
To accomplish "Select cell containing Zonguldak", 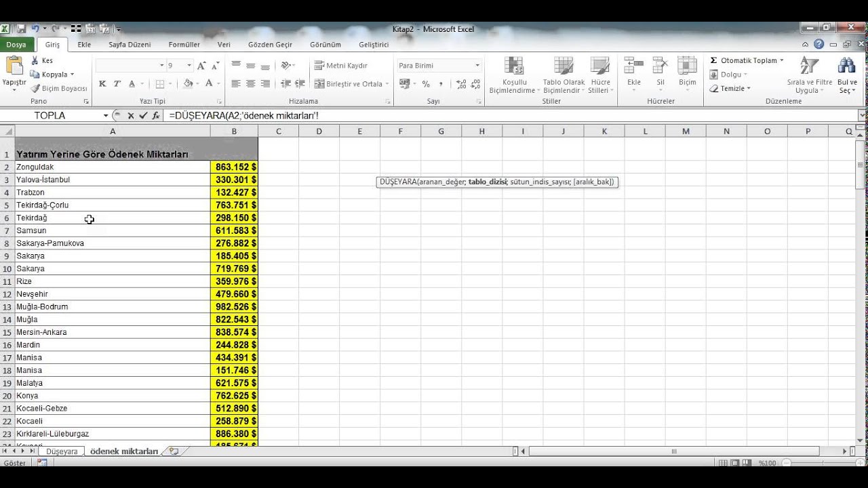I will click(113, 167).
